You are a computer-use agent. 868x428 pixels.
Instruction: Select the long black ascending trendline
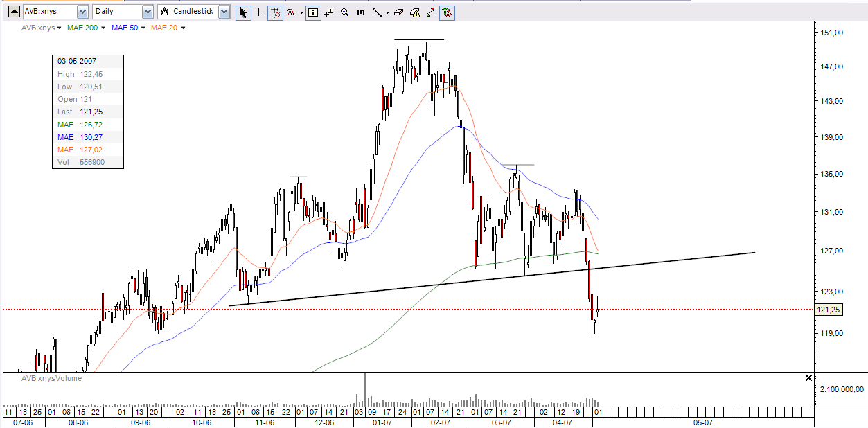coord(492,279)
